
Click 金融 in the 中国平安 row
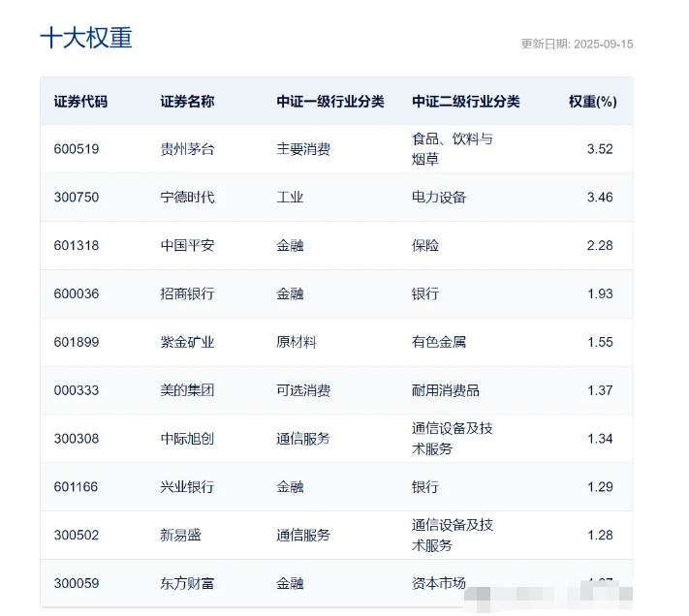(290, 245)
